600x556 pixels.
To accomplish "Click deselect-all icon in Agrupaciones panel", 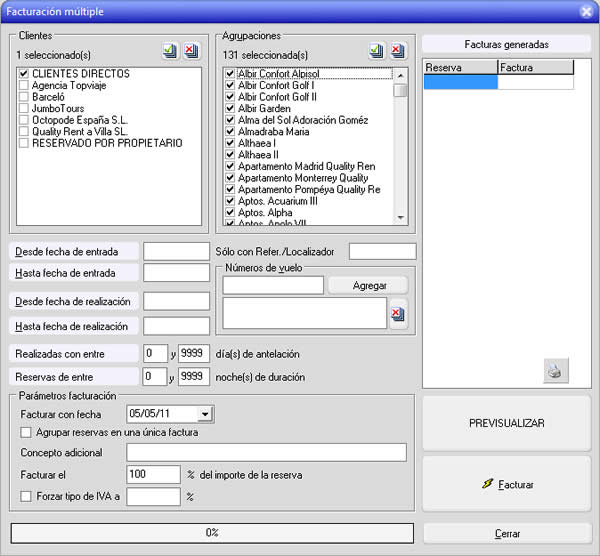I will click(398, 51).
